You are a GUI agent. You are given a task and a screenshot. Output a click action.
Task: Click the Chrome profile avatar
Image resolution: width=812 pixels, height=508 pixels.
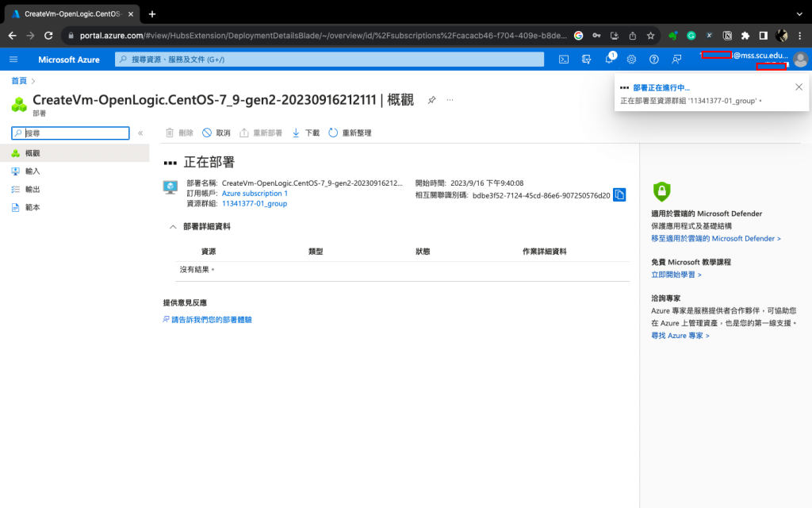click(x=781, y=36)
